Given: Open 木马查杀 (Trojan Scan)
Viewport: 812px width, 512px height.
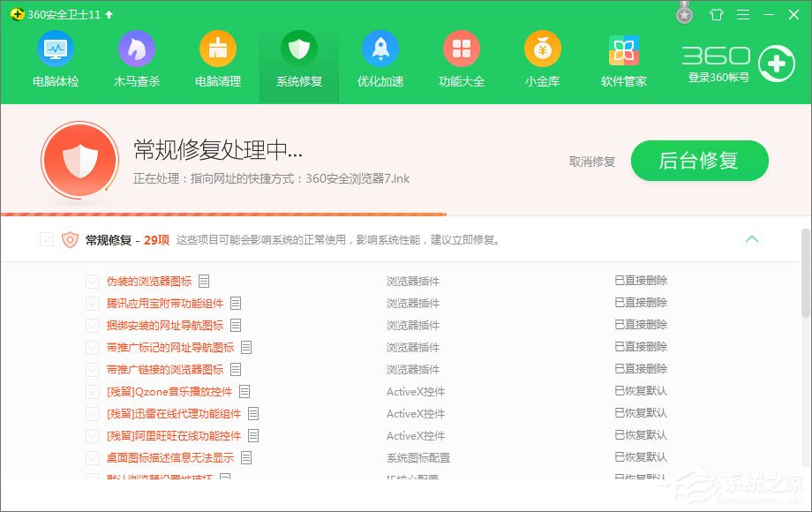Looking at the screenshot, I should (x=137, y=59).
